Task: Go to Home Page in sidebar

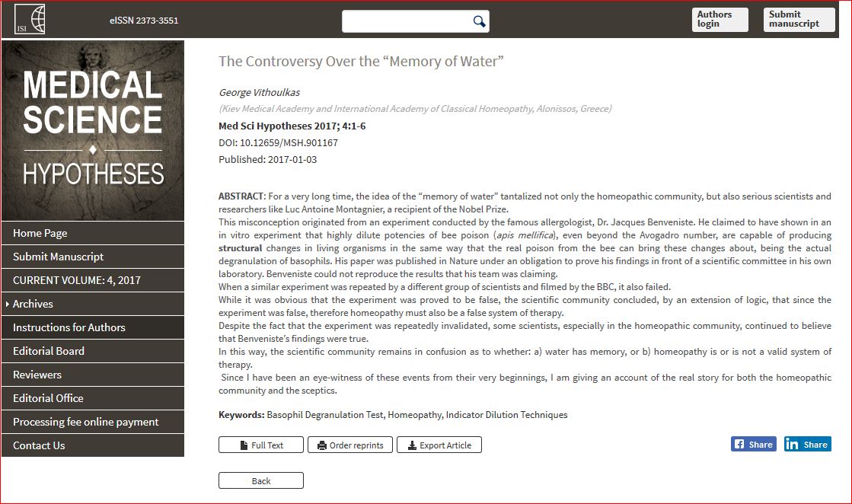Action: click(93, 233)
